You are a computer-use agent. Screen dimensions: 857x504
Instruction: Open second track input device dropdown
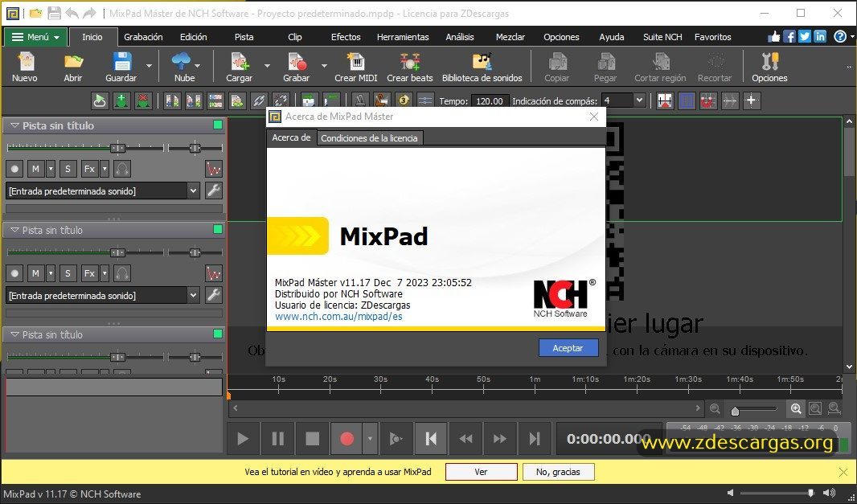tap(194, 295)
